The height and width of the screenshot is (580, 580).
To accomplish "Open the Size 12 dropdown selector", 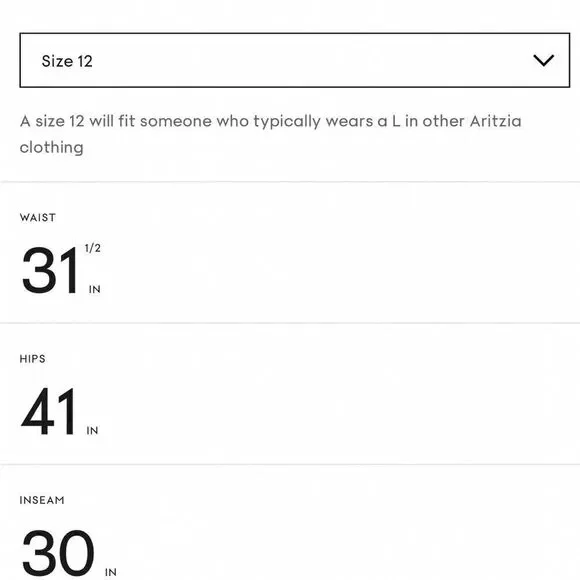I will point(294,60).
